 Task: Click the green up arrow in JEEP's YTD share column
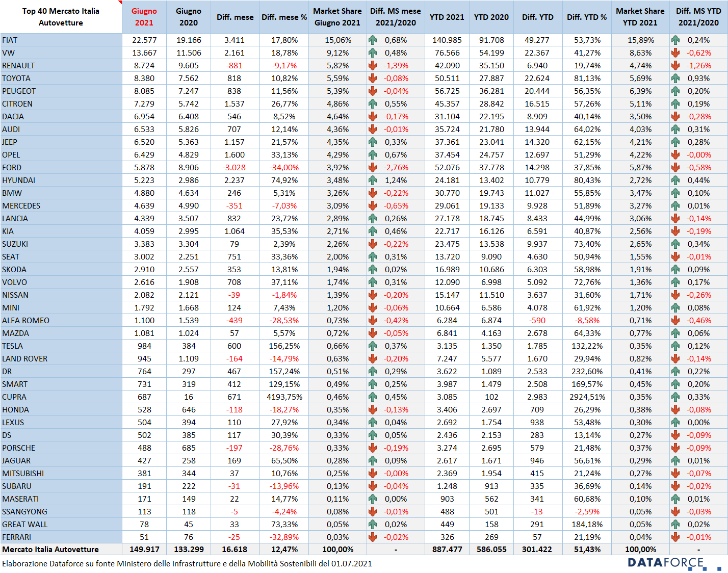click(x=675, y=142)
